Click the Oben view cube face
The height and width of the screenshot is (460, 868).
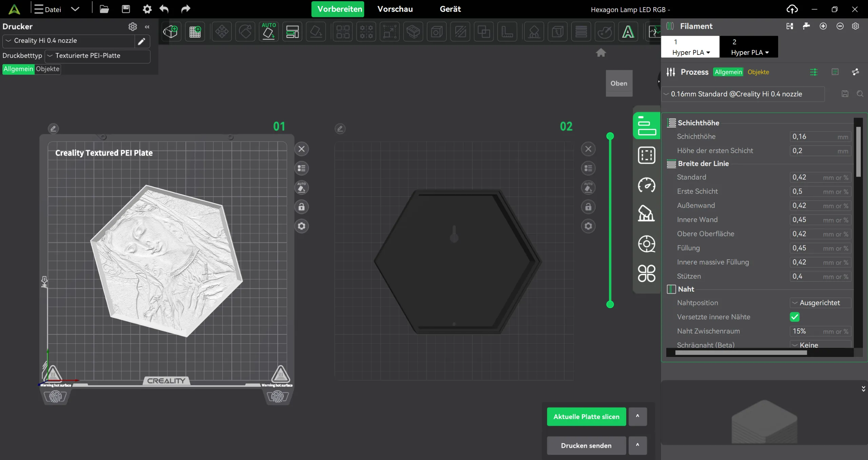[x=619, y=83]
